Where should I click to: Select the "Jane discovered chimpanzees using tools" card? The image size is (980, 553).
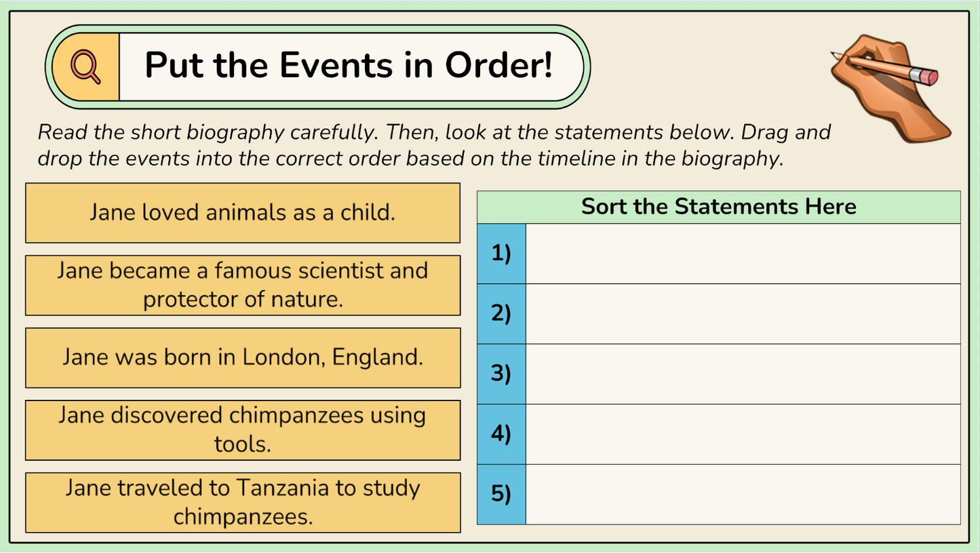243,430
